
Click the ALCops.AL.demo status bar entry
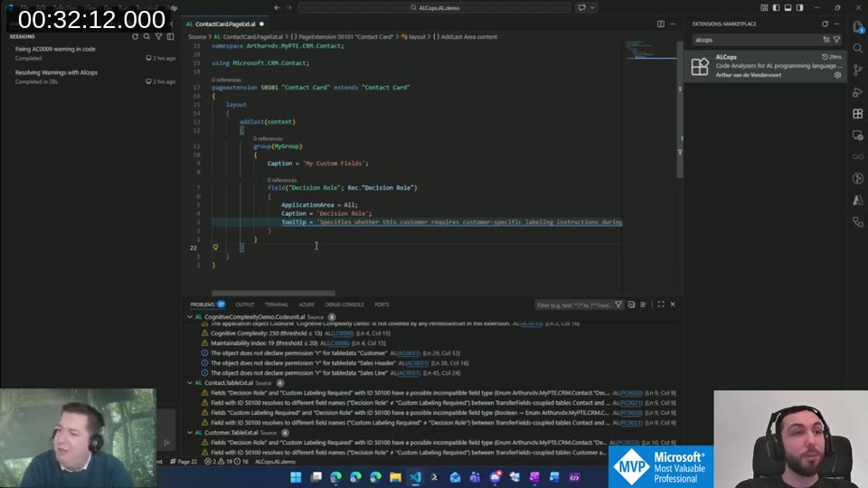275,462
